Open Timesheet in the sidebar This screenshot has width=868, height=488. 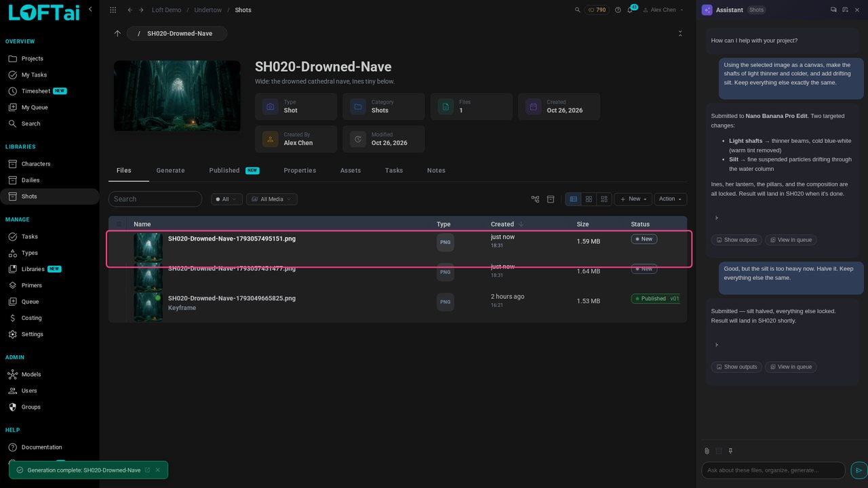tap(36, 91)
